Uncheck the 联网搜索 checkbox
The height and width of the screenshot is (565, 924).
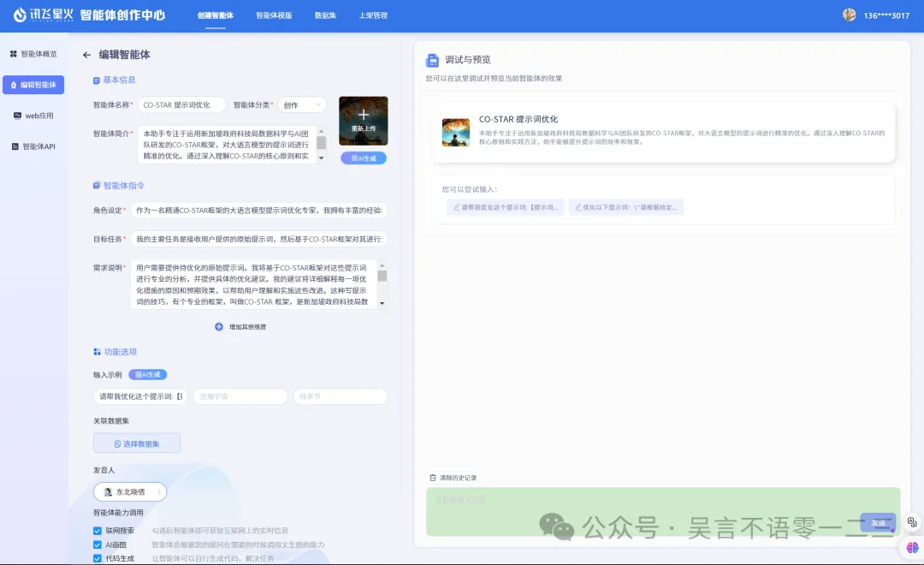coord(98,531)
